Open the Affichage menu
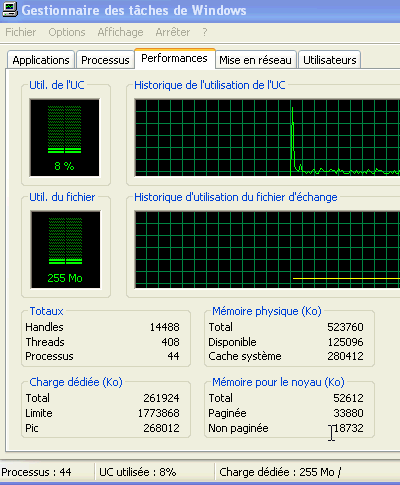Viewport: 400px width, 485px height. pos(120,32)
